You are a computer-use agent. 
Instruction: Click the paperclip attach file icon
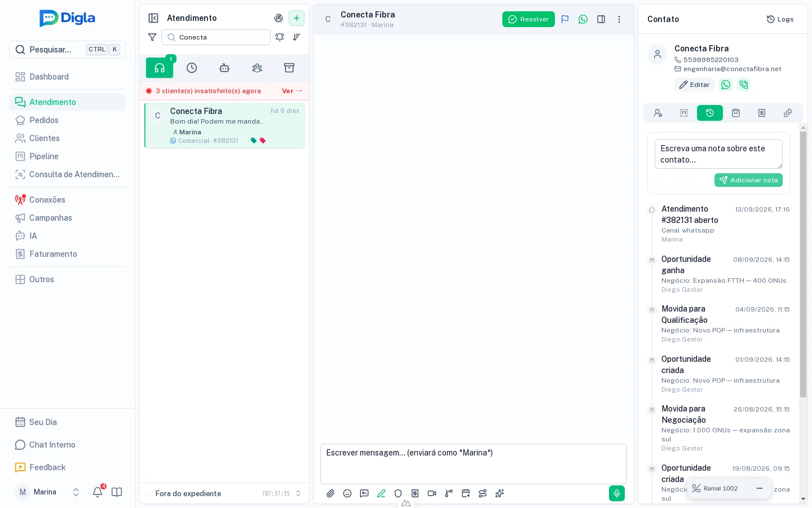click(330, 493)
